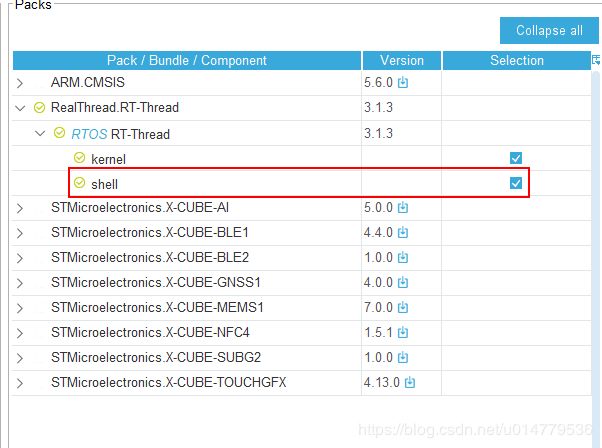Click the RTOS RT-Thread status check icon

[x=60, y=133]
